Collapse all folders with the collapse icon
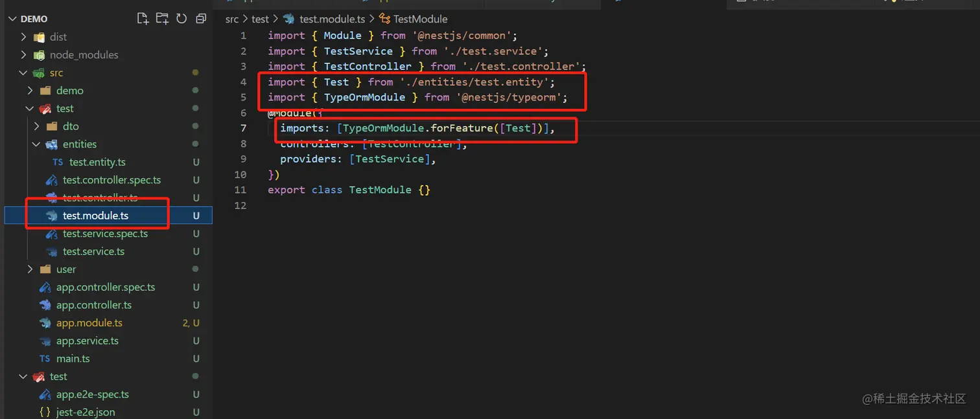The width and height of the screenshot is (980, 419). 201,19
